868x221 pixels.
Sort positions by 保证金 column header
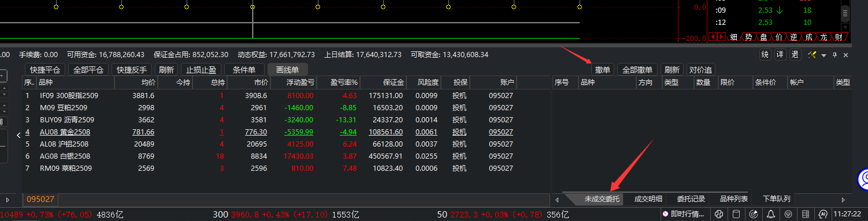(x=383, y=83)
